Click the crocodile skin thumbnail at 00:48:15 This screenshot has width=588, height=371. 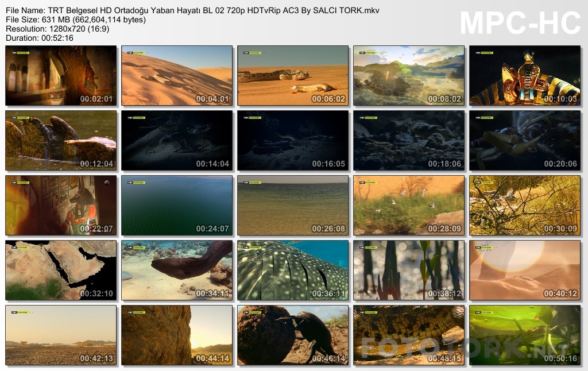click(x=409, y=335)
